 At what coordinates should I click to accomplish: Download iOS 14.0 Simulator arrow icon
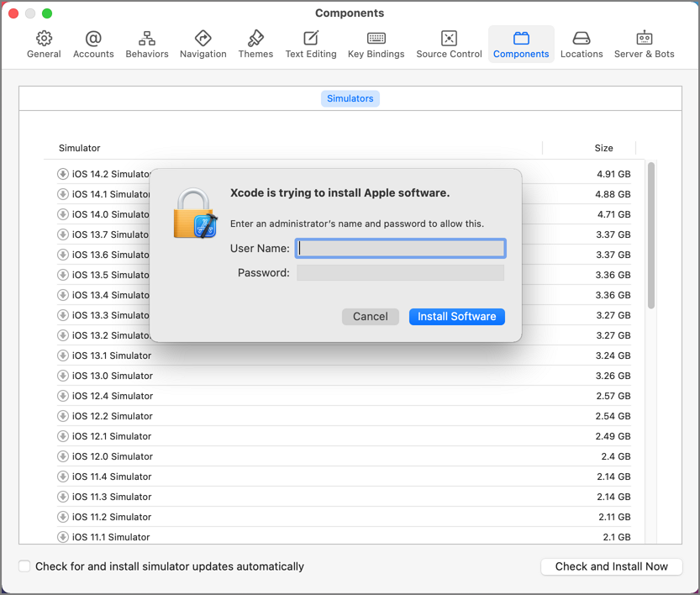63,214
